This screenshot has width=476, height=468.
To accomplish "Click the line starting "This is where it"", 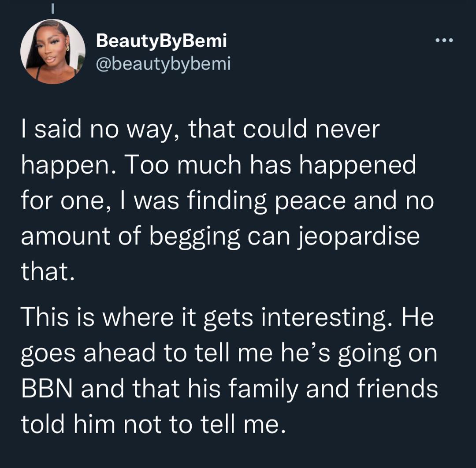I will [227, 317].
